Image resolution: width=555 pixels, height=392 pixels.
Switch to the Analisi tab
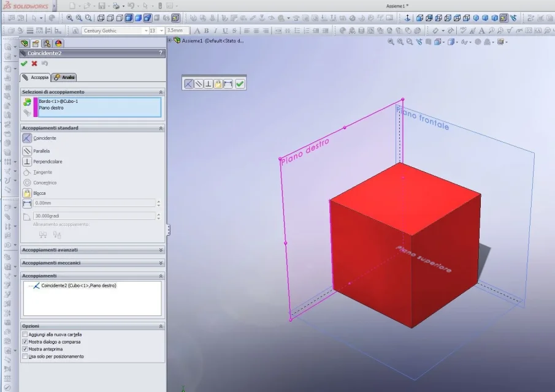tap(64, 77)
